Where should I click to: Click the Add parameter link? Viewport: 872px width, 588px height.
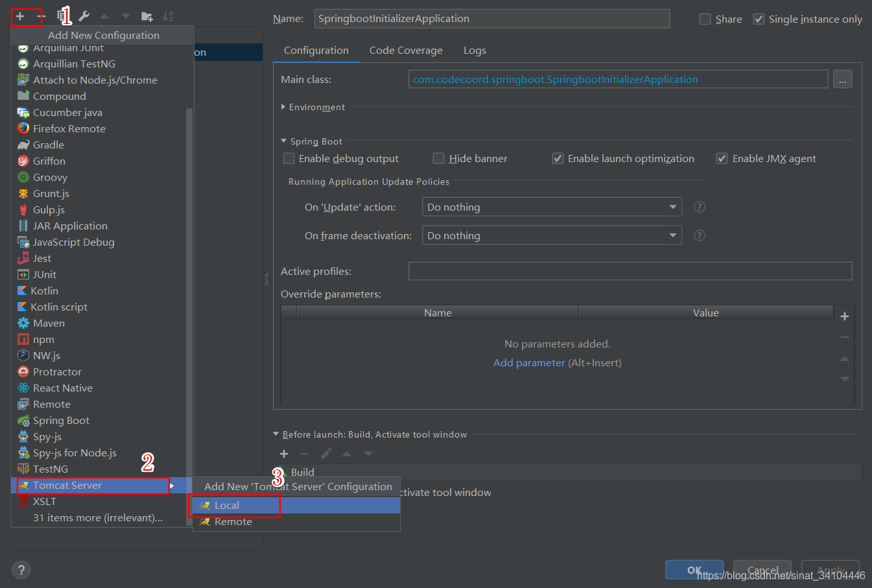pyautogui.click(x=529, y=363)
